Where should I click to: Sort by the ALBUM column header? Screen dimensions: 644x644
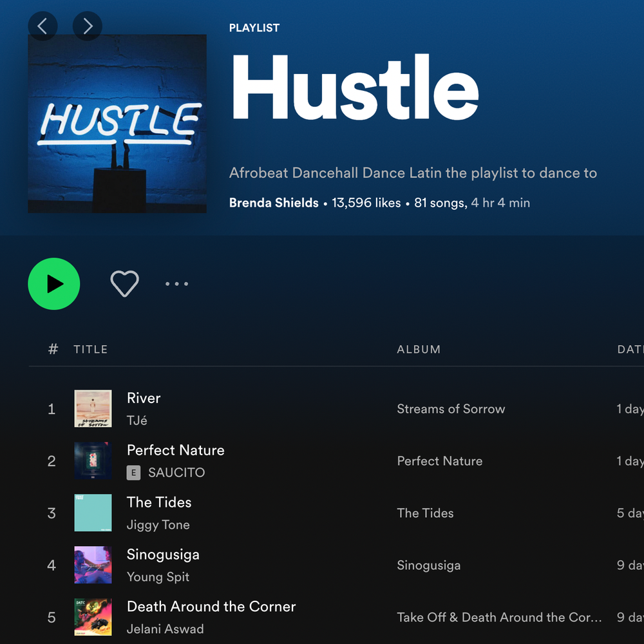pos(419,349)
